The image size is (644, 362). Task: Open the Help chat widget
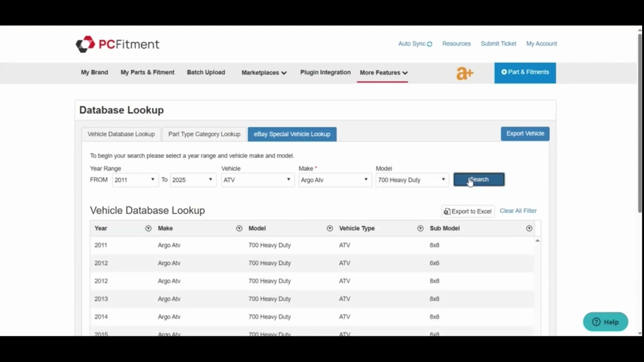point(606,322)
